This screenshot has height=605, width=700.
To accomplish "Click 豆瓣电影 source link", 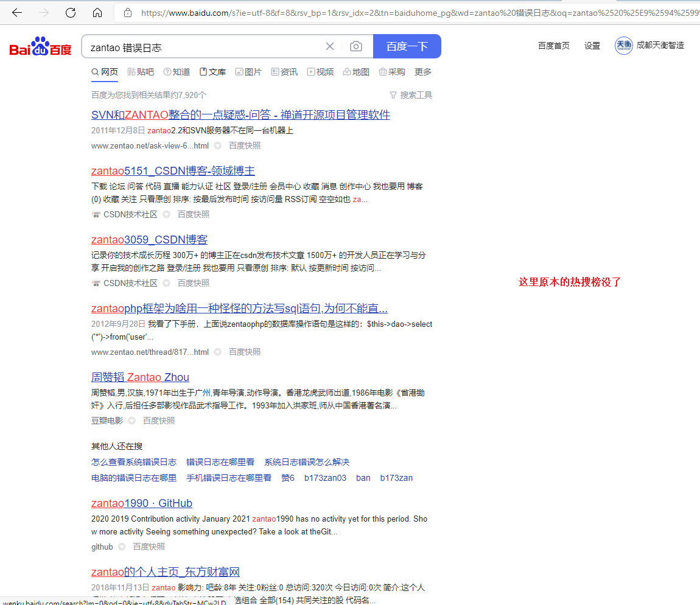I will click(x=107, y=421).
